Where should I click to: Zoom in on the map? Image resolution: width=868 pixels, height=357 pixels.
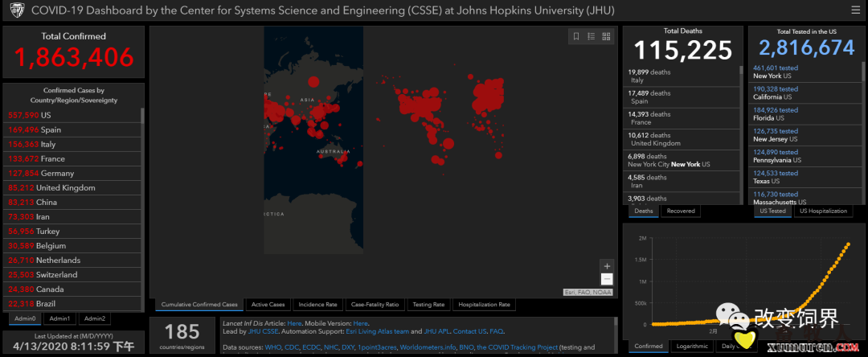point(607,266)
